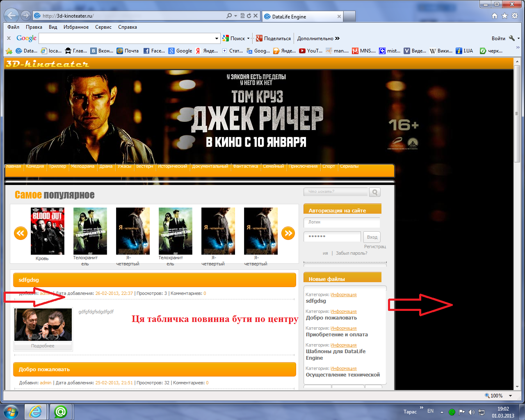Viewport: 525px width, 420px height.
Task: Open the Почта favorite bookmark
Action: tap(128, 51)
